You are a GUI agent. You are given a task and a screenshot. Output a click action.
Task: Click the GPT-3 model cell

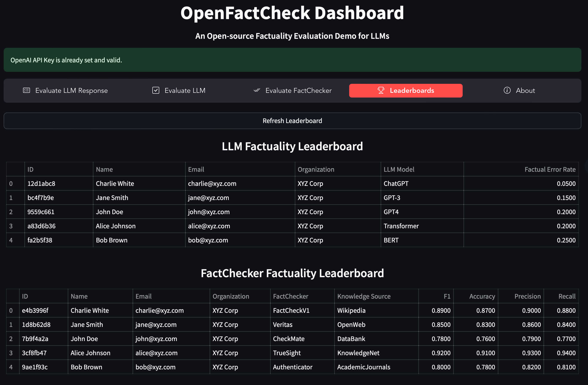click(422, 197)
